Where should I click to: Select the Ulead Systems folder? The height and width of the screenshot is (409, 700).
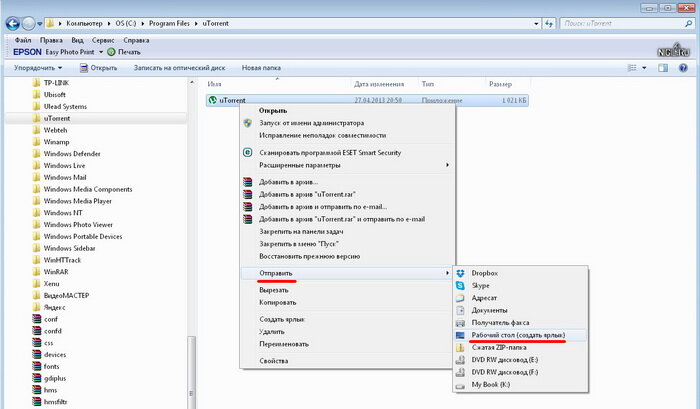65,106
